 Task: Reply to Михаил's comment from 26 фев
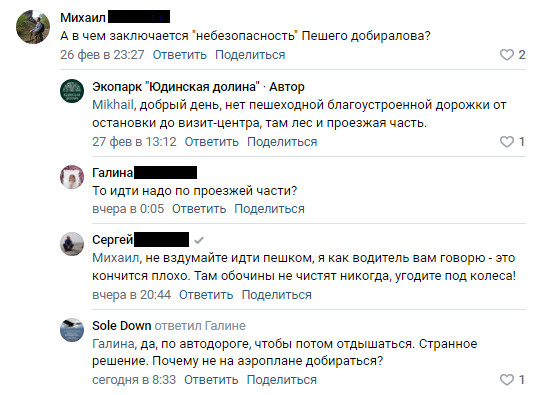(x=179, y=55)
